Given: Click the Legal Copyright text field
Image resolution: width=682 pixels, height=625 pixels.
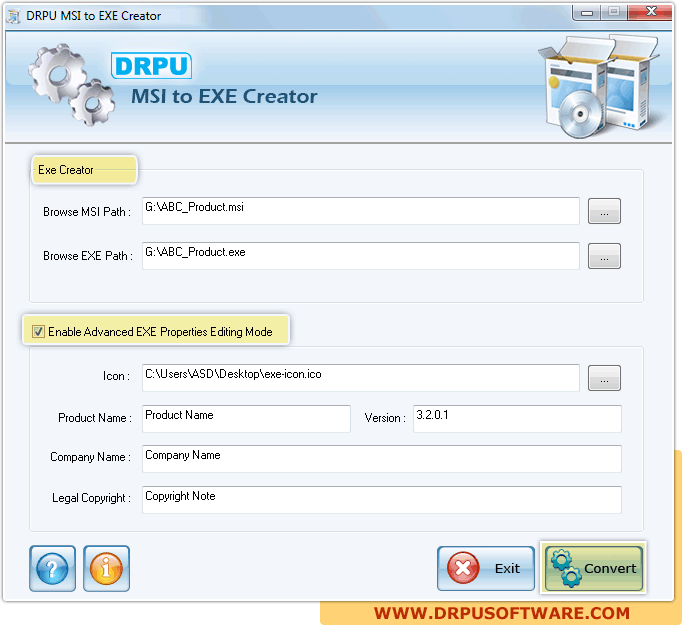Looking at the screenshot, I should (x=382, y=500).
